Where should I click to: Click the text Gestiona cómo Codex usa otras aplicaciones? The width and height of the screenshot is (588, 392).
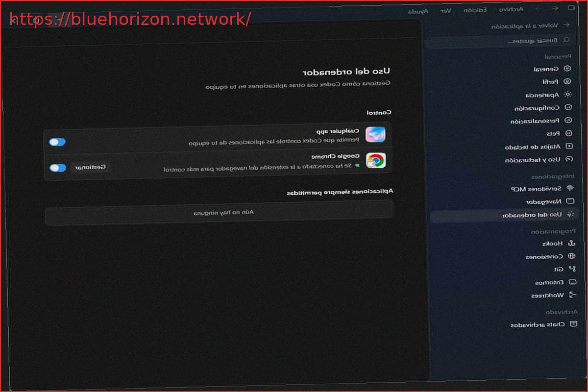(x=298, y=85)
